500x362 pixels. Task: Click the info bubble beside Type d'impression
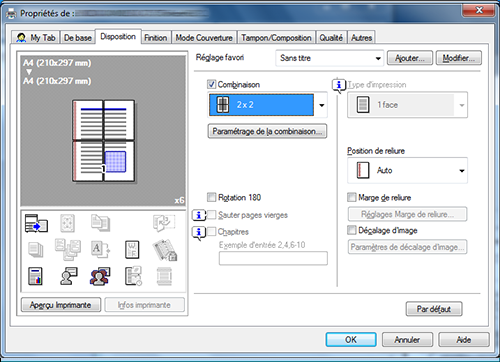(339, 86)
